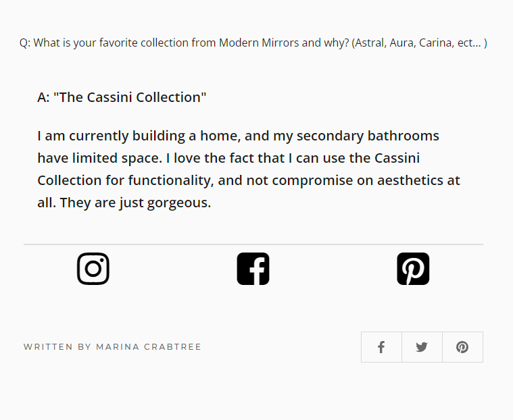Share post via small Pinterest button

tap(462, 347)
